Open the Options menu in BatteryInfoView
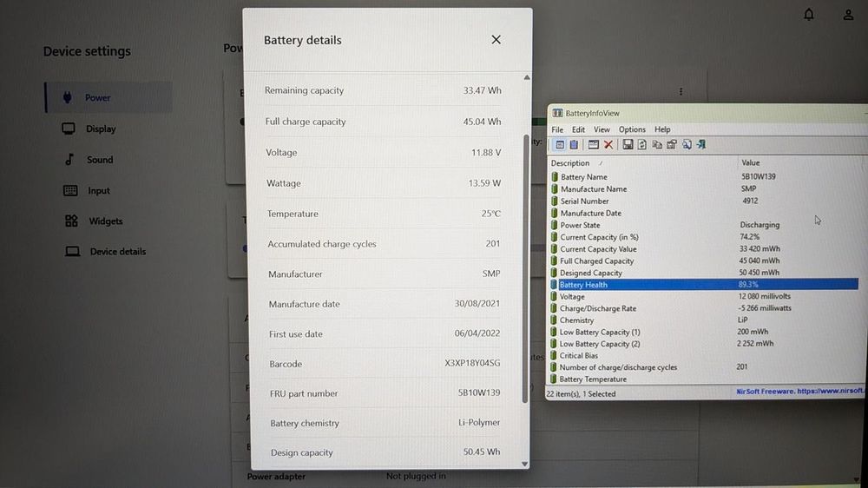 [x=632, y=129]
